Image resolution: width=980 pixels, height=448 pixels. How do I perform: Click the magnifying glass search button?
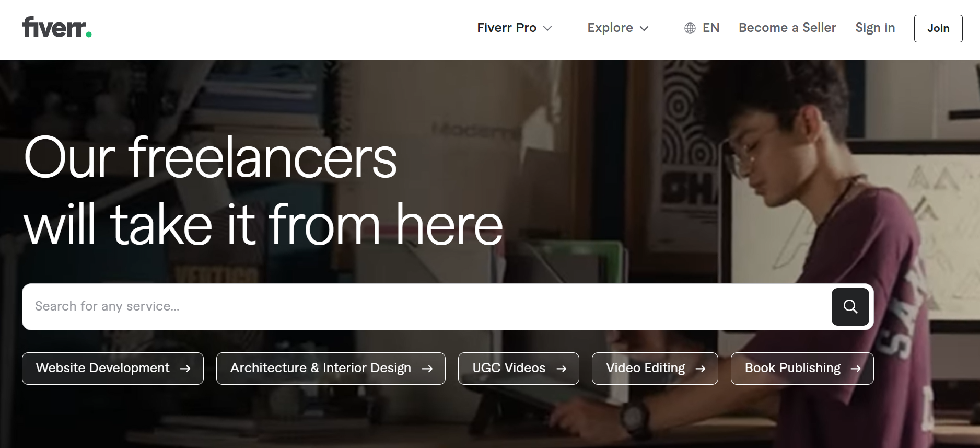(850, 307)
